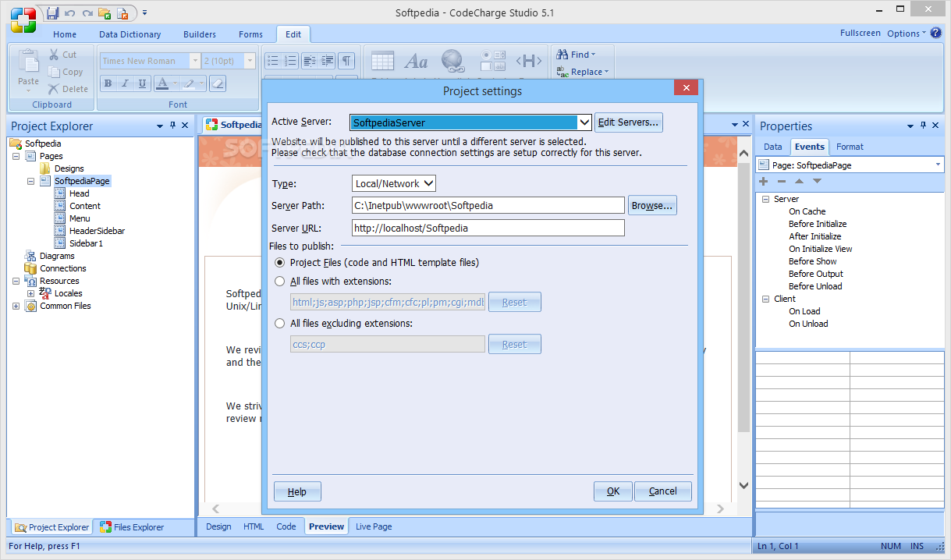Open the font name Times New Roman dropdown
Image resolution: width=951 pixels, height=560 pixels.
click(194, 61)
